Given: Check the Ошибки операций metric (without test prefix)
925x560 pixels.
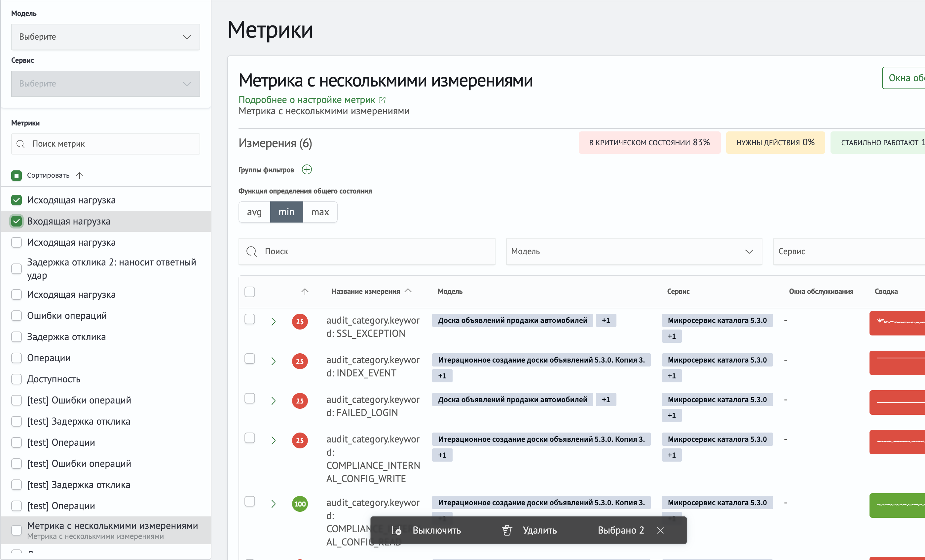Looking at the screenshot, I should point(17,316).
